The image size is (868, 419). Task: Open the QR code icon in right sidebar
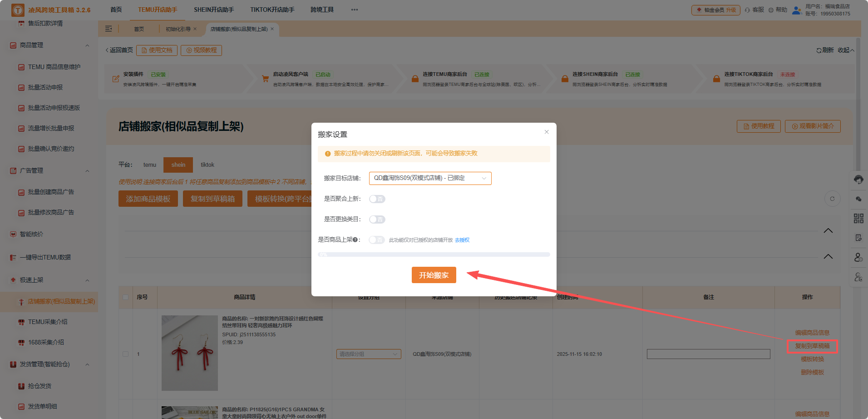click(x=858, y=218)
